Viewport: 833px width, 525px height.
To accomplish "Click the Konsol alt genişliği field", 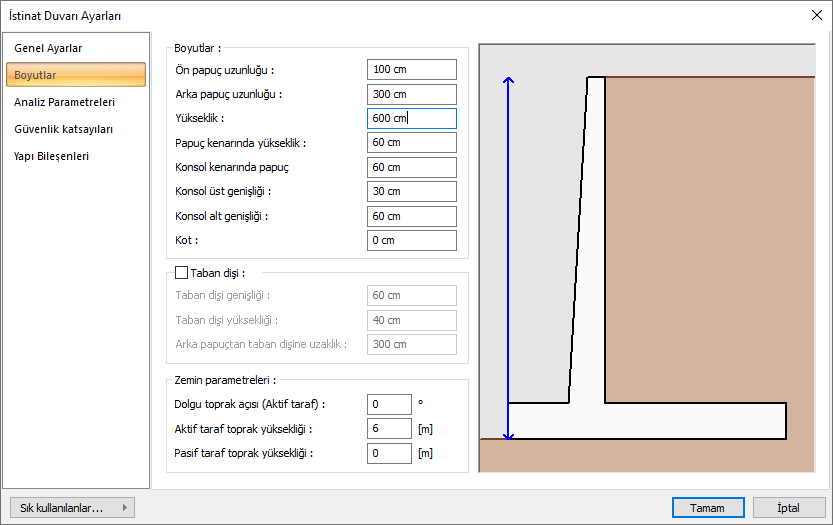I will click(411, 216).
